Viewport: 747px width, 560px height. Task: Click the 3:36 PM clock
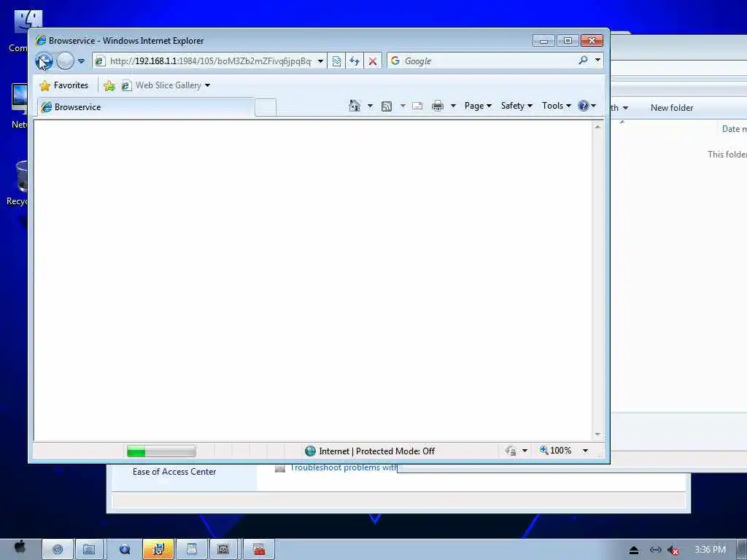(x=710, y=550)
